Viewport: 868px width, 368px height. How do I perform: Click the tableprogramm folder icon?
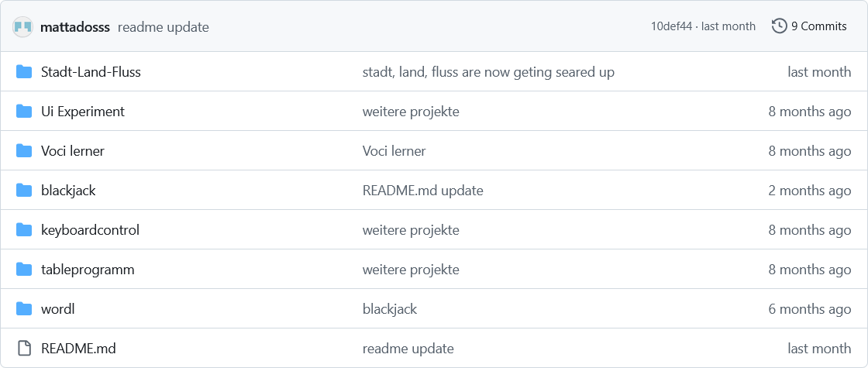tap(24, 270)
